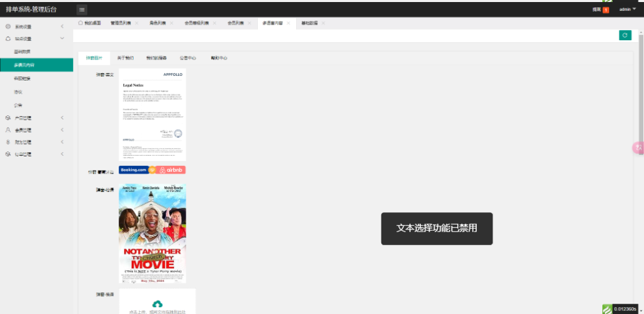Viewport: 644px width, 314px height.
Task: Toggle the sidebar with the hamburger icon
Action: pyautogui.click(x=82, y=10)
